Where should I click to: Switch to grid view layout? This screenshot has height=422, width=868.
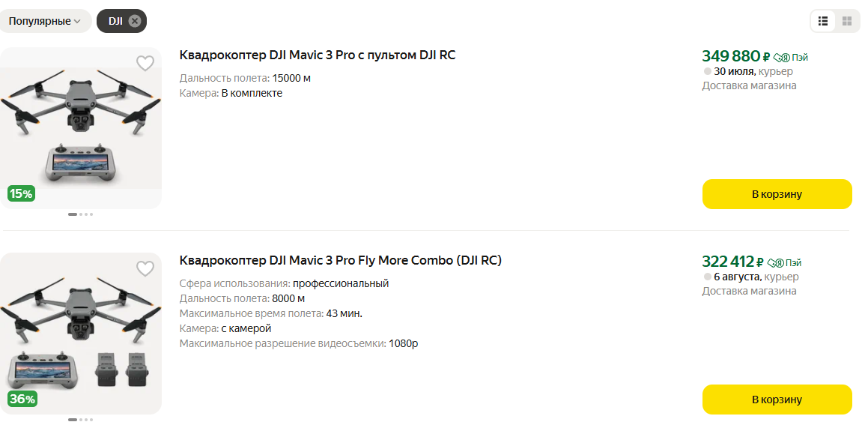point(846,21)
